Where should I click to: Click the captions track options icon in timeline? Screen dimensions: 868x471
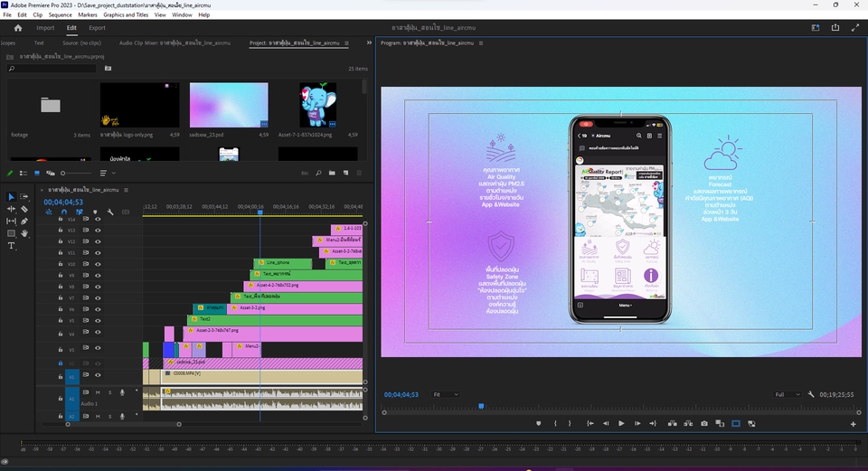126,212
